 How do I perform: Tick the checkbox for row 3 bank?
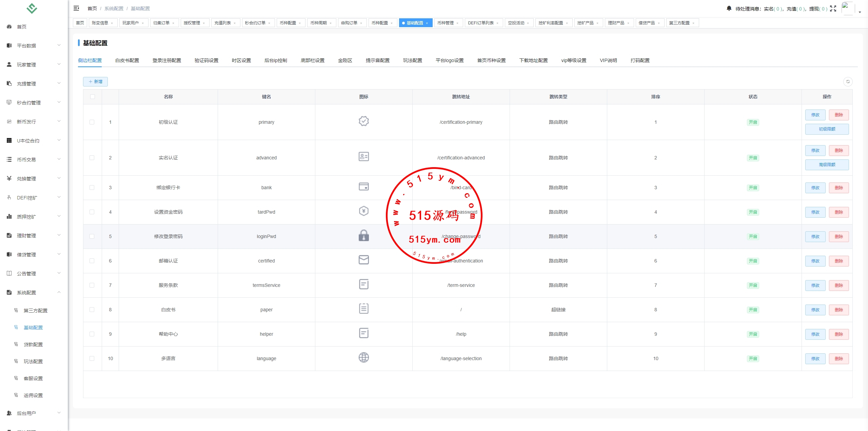(x=92, y=188)
